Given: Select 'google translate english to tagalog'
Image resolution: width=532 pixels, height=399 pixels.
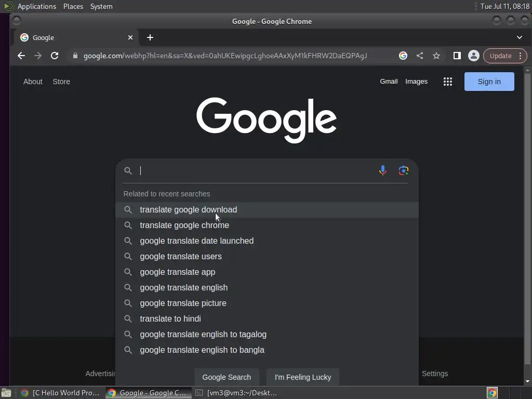Looking at the screenshot, I should click(x=267, y=335).
